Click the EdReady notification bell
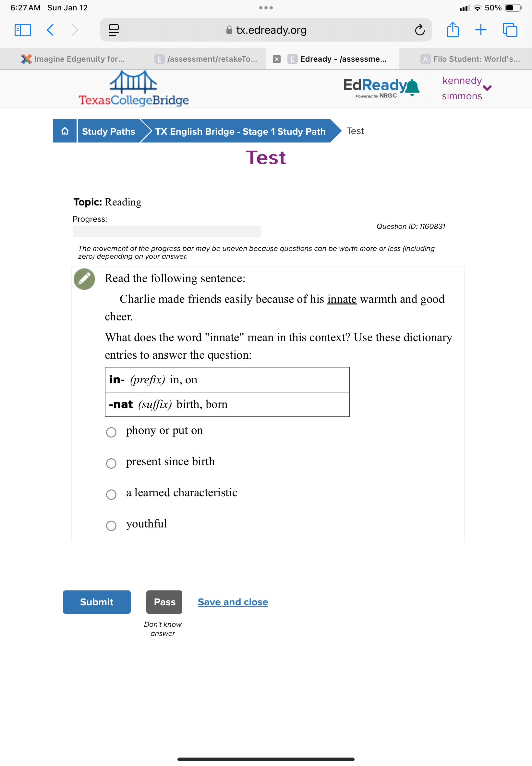This screenshot has height=766, width=532. (x=413, y=87)
